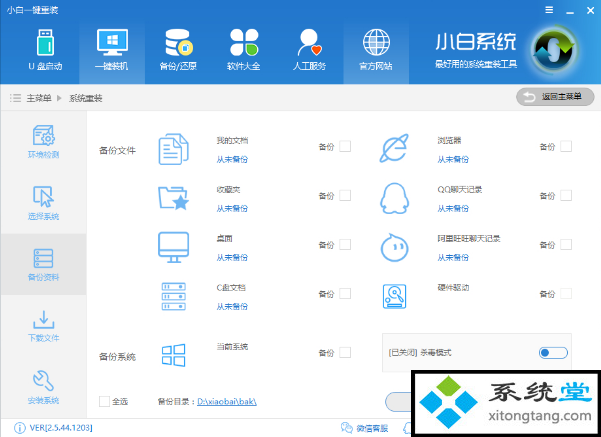601x437 pixels.
Task: Click the 备份系统 section label
Action: coord(117,357)
